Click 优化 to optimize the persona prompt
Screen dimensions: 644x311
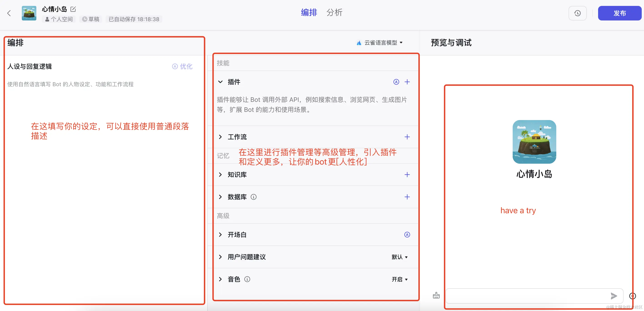point(186,67)
